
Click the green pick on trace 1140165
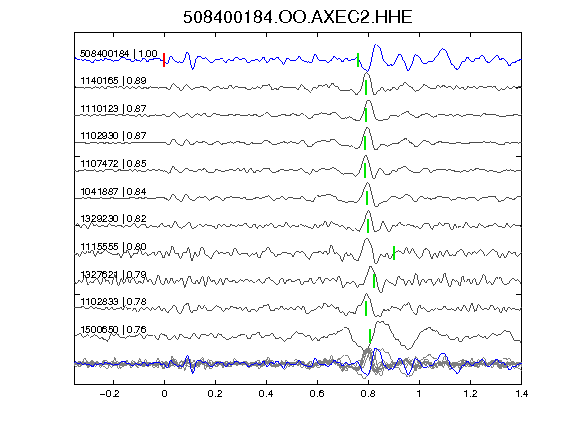(x=366, y=87)
